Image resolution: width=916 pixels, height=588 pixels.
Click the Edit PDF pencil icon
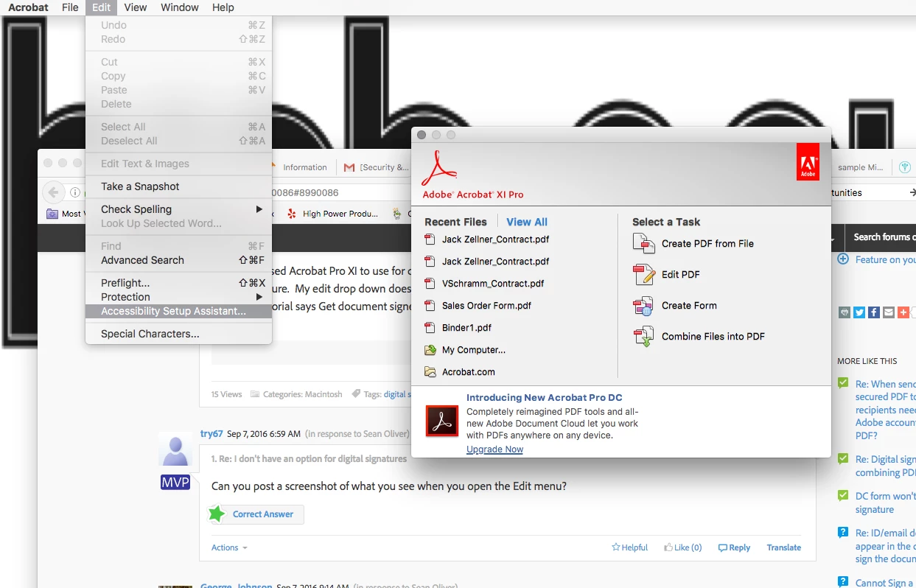click(x=644, y=275)
